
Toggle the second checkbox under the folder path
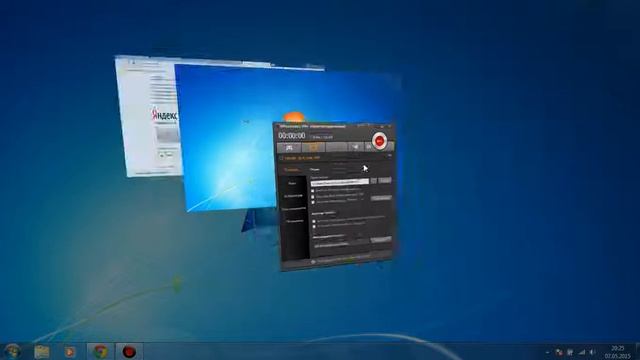pyautogui.click(x=313, y=196)
